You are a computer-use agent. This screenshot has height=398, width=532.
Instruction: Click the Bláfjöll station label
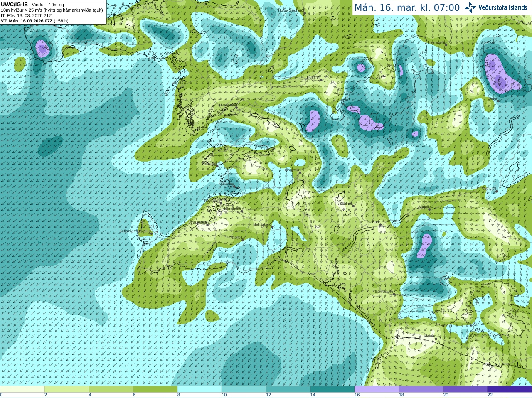(236, 238)
